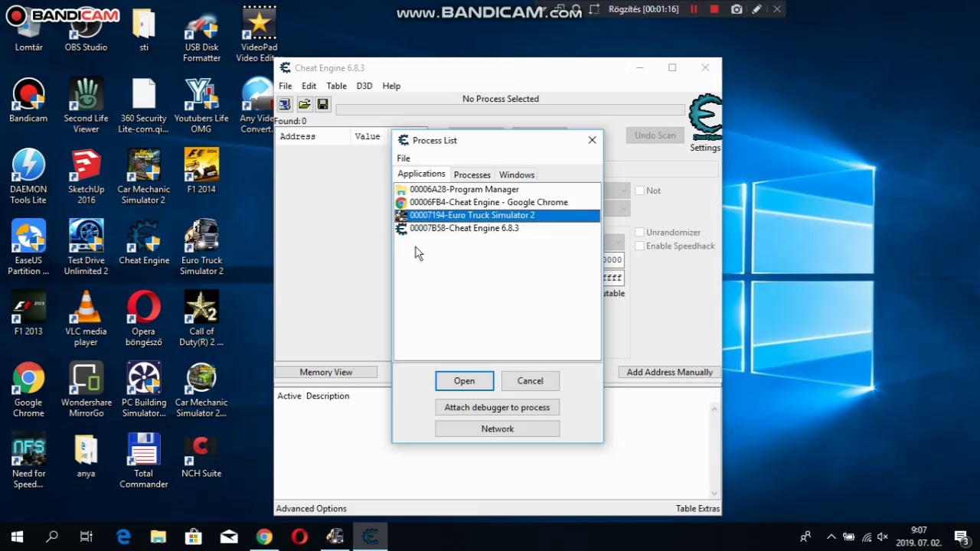The width and height of the screenshot is (980, 551).
Task: Click the Address column header
Action: pyautogui.click(x=312, y=136)
